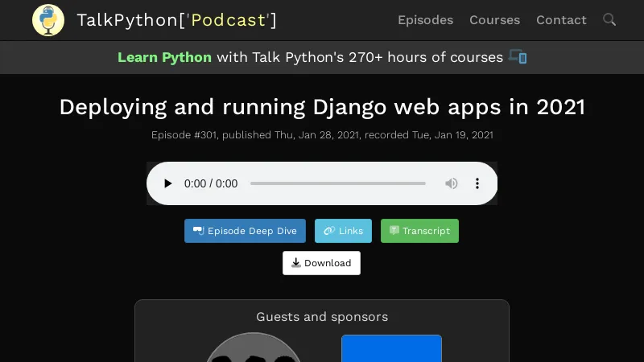Click the devices icon in courses banner
The image size is (644, 362).
pos(518,57)
